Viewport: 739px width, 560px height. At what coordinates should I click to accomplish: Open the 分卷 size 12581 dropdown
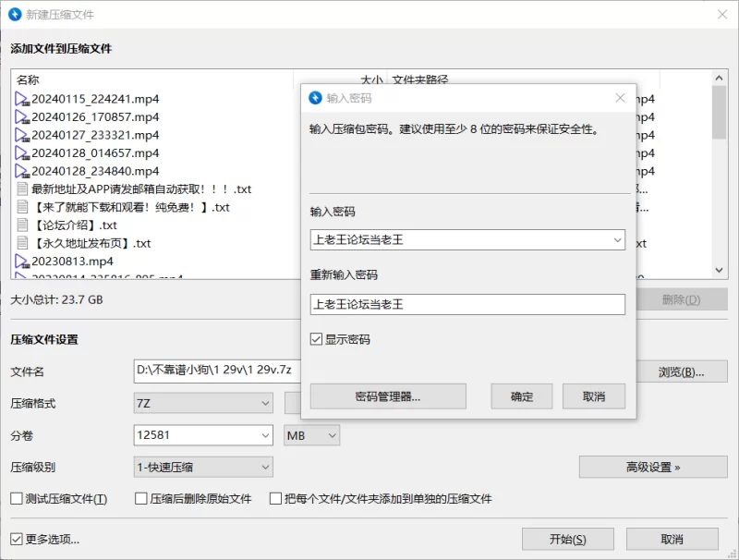[265, 435]
